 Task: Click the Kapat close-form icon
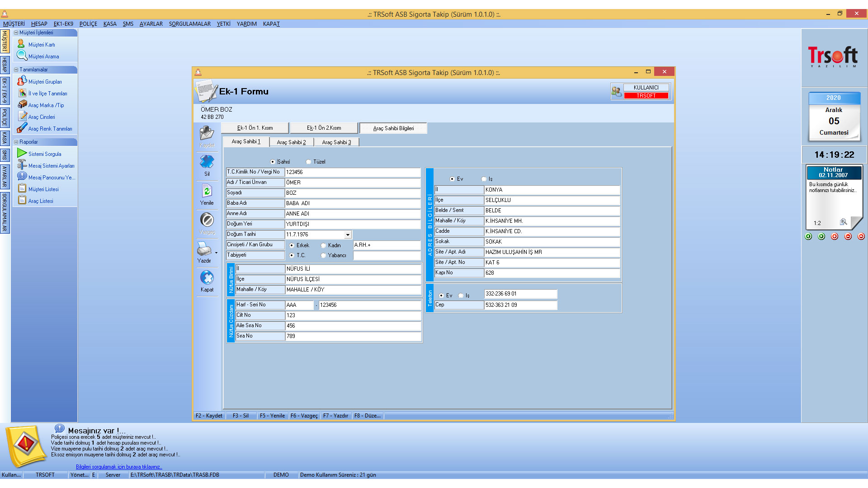pos(207,277)
